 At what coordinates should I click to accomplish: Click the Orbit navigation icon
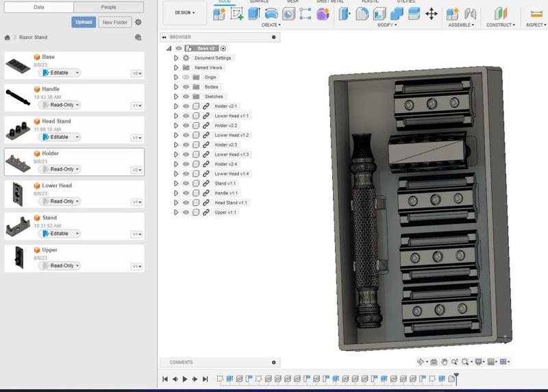[x=421, y=362]
